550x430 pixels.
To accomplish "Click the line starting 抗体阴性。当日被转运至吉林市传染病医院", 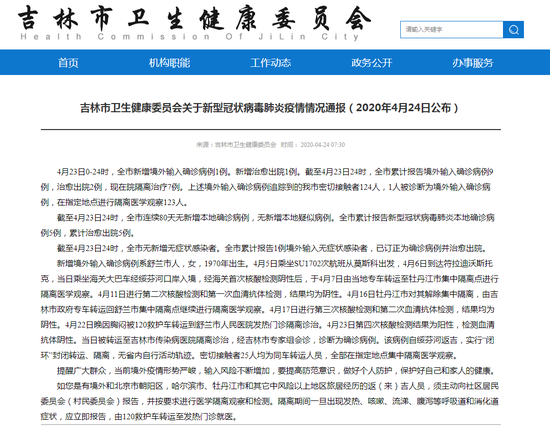I will click(x=268, y=340).
